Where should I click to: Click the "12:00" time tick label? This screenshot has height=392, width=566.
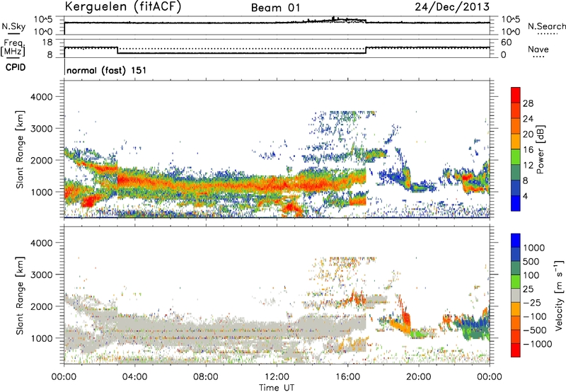click(x=277, y=377)
